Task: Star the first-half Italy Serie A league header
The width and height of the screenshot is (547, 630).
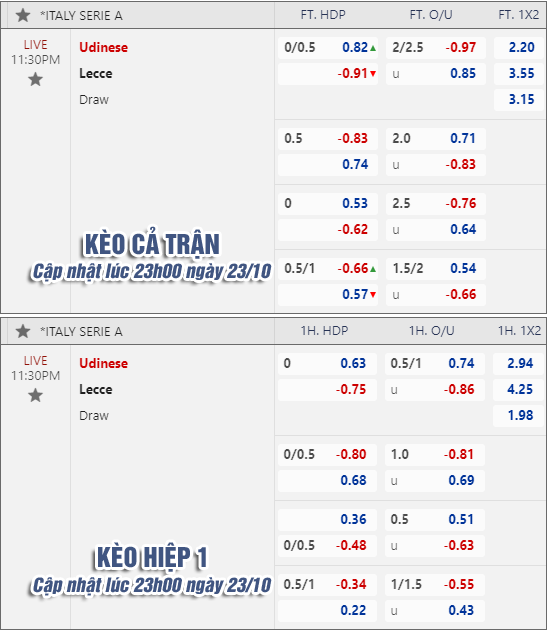Action: [23, 331]
